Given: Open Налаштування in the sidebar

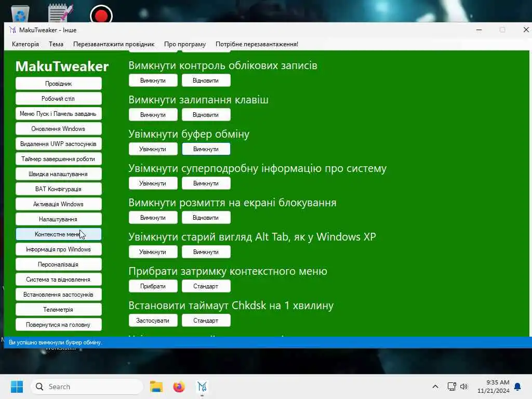Looking at the screenshot, I should [x=58, y=219].
